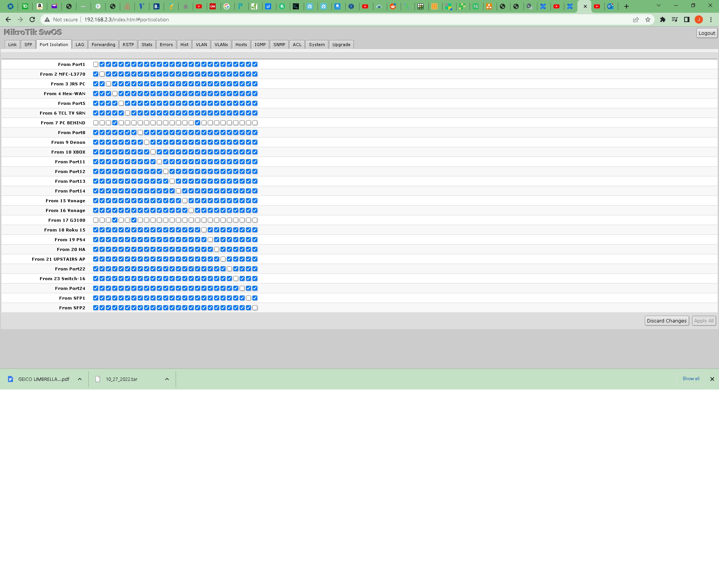Click the Logout button
Image resolution: width=719 pixels, height=588 pixels.
point(707,33)
